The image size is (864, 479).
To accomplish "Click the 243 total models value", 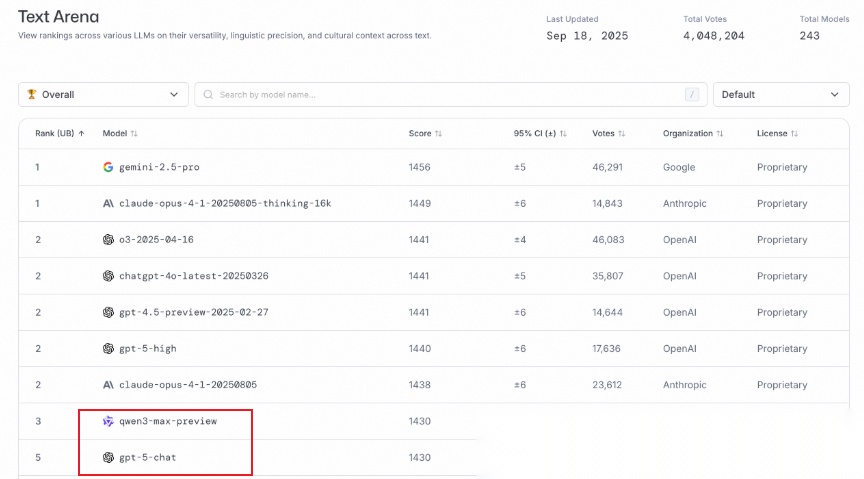I will (809, 36).
